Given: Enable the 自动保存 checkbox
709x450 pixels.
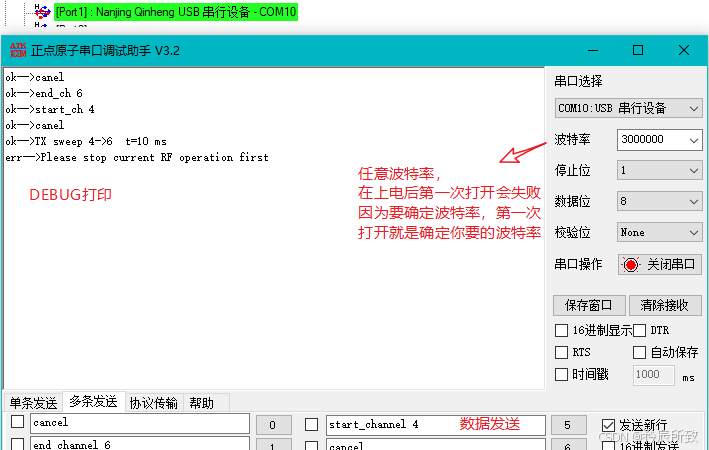Looking at the screenshot, I should pos(639,352).
